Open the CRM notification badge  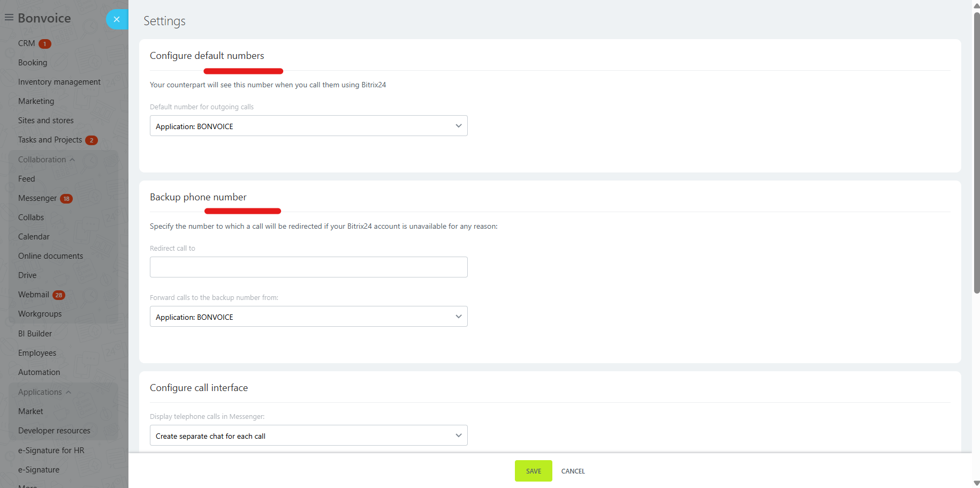pyautogui.click(x=45, y=44)
